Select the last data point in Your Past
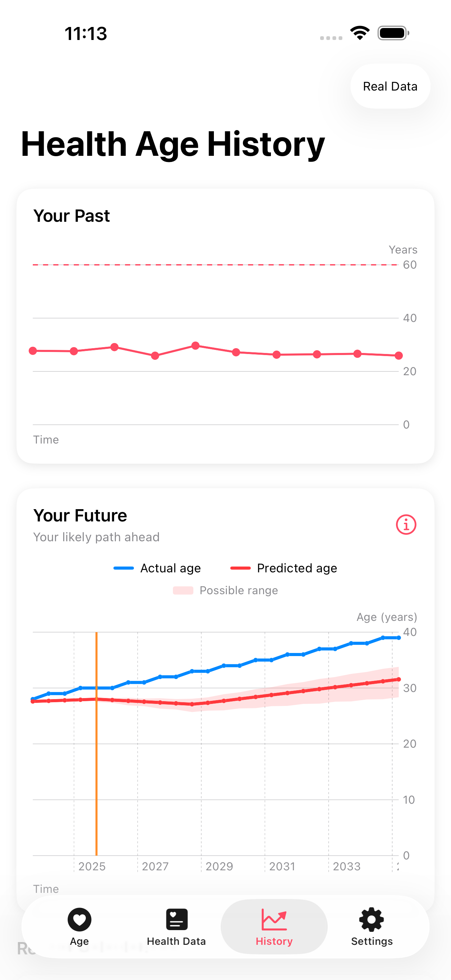Screen dimensions: 451x980 pos(398,355)
